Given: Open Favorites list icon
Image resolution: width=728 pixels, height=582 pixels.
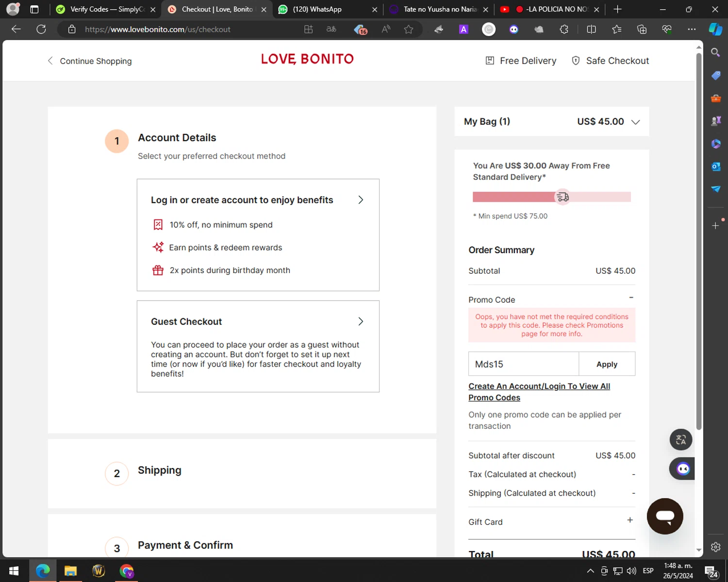Looking at the screenshot, I should point(616,29).
